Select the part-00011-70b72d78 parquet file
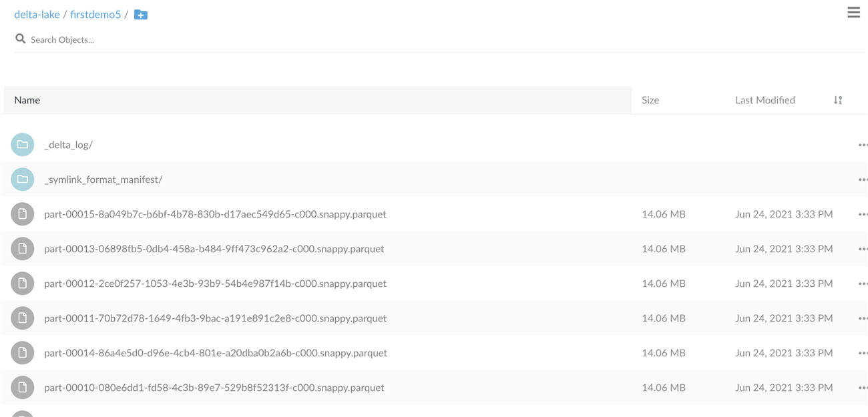The height and width of the screenshot is (417, 868). click(215, 318)
